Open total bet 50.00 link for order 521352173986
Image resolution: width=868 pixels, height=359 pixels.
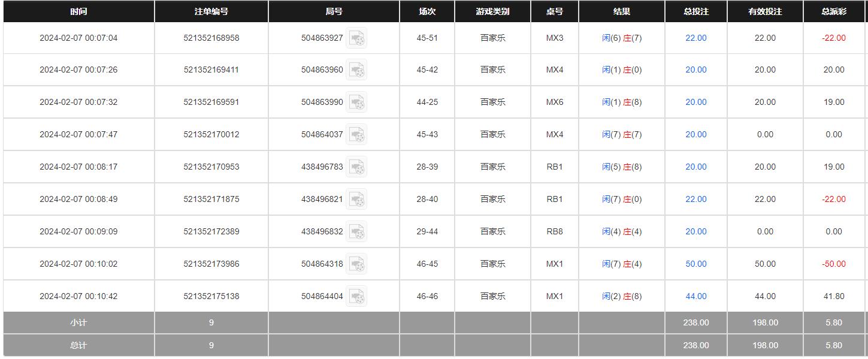tap(696, 264)
